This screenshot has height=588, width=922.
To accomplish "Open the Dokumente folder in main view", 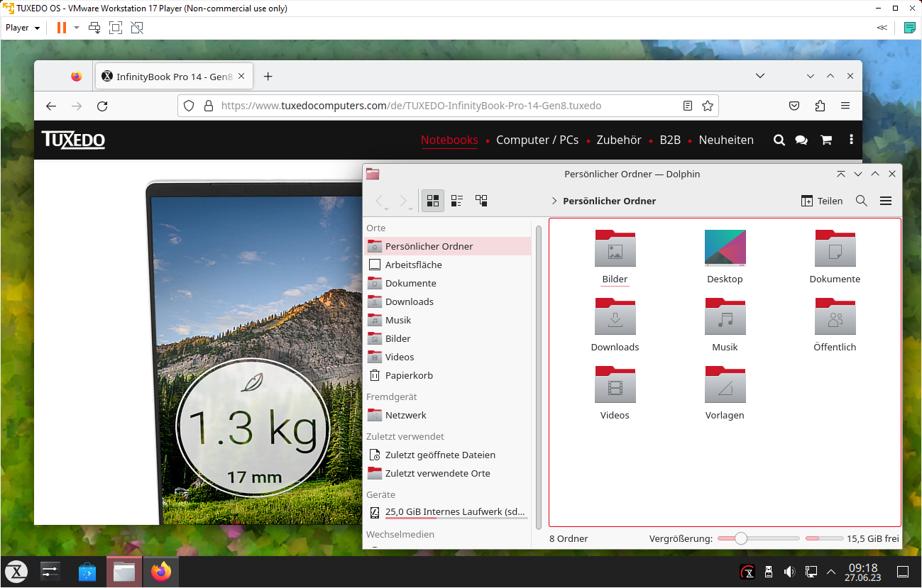I will point(835,248).
